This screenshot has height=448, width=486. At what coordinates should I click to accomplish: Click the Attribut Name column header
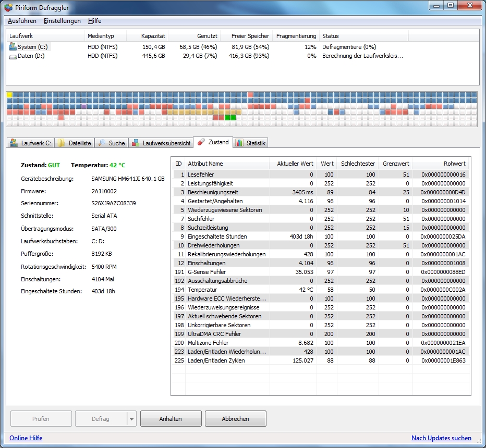(x=227, y=164)
